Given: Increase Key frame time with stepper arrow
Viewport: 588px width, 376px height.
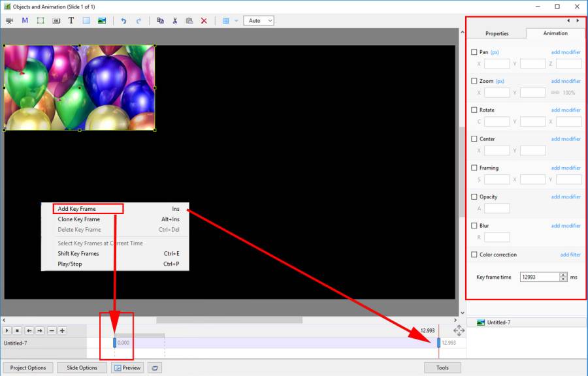Looking at the screenshot, I should [x=564, y=275].
